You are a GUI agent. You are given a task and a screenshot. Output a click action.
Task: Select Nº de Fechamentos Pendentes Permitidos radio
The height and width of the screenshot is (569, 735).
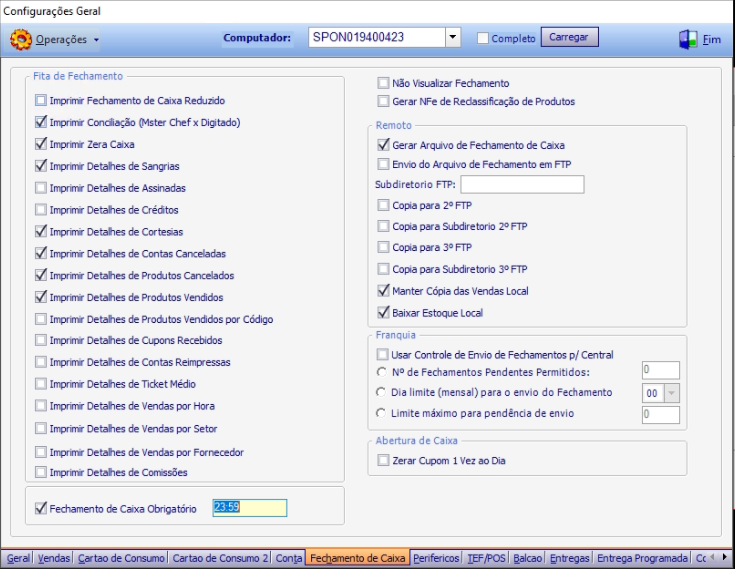381,372
